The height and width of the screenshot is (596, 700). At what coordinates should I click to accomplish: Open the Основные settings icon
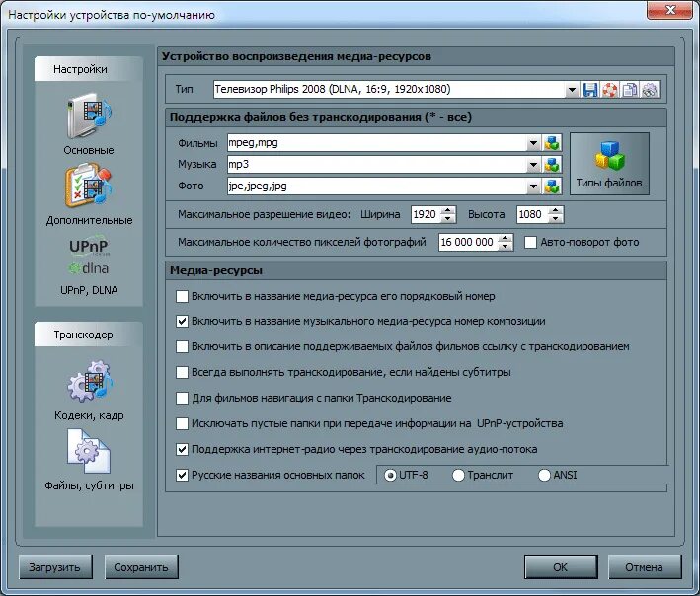89,116
